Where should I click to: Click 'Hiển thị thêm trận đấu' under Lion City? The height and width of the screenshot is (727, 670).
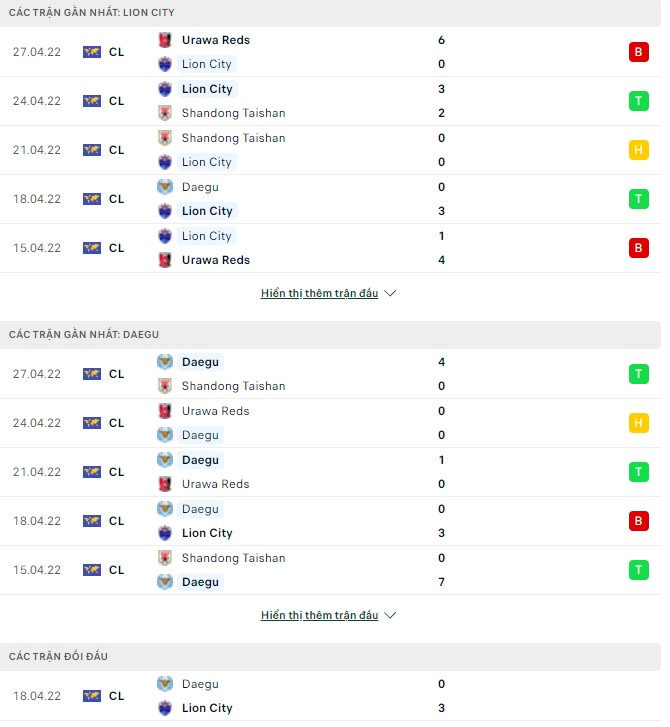pos(320,294)
